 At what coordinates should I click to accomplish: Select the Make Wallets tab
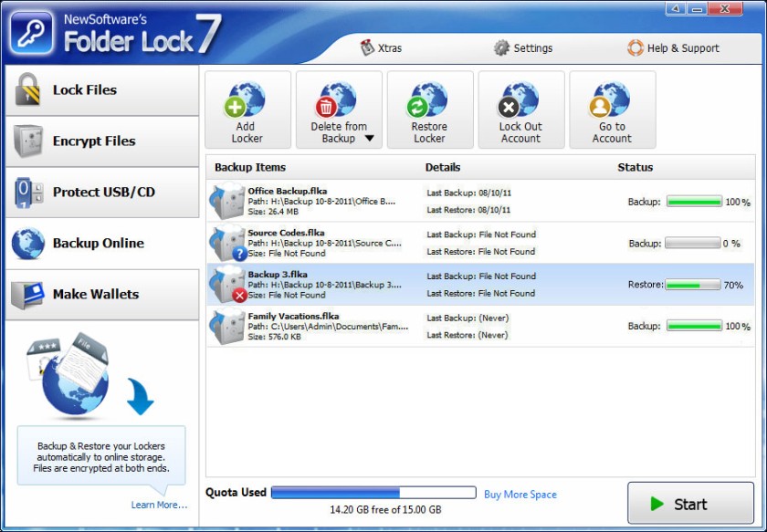click(x=101, y=295)
